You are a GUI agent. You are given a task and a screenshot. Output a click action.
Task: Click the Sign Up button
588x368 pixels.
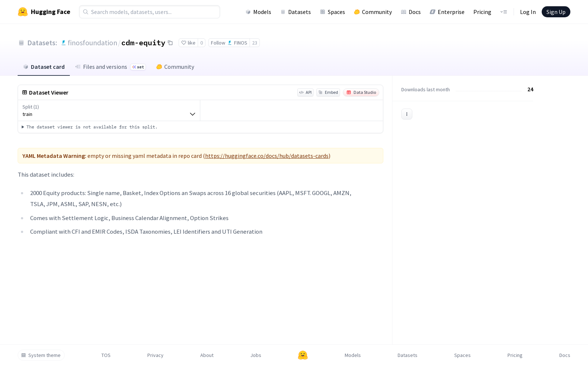click(556, 12)
